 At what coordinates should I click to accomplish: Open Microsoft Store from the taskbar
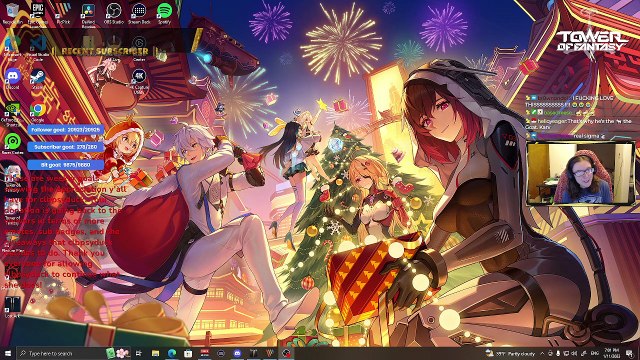click(x=188, y=353)
